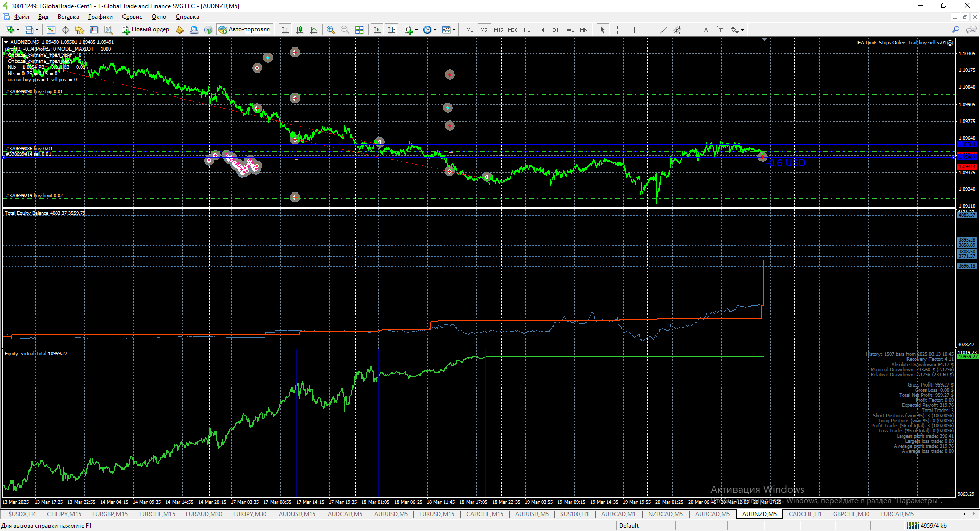Zoom out of the chart
Viewport: 980px width, 531px height.
(x=345, y=30)
